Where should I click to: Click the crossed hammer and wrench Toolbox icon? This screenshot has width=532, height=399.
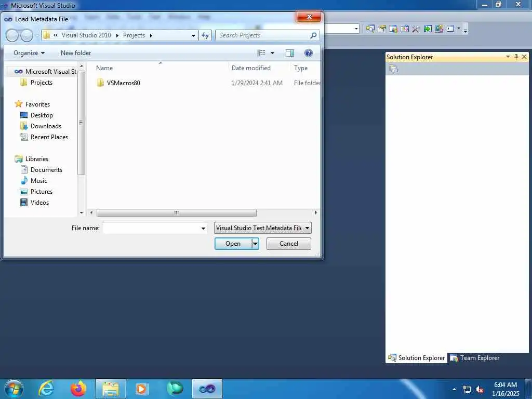(416, 29)
